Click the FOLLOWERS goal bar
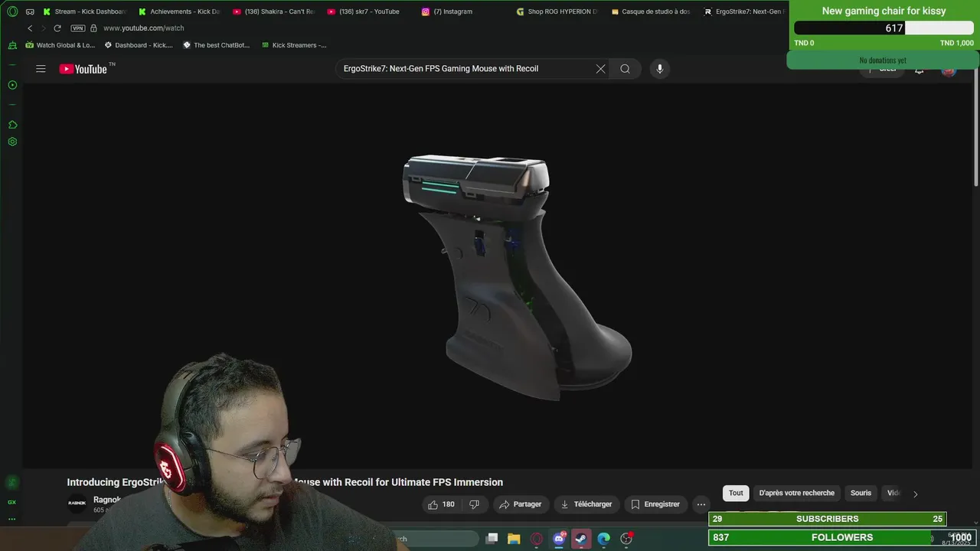The width and height of the screenshot is (980, 551). click(x=841, y=537)
